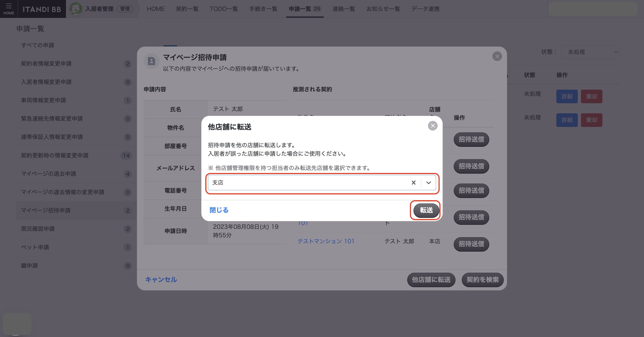
Task: Click the 支店 store select field
Action: (x=322, y=183)
